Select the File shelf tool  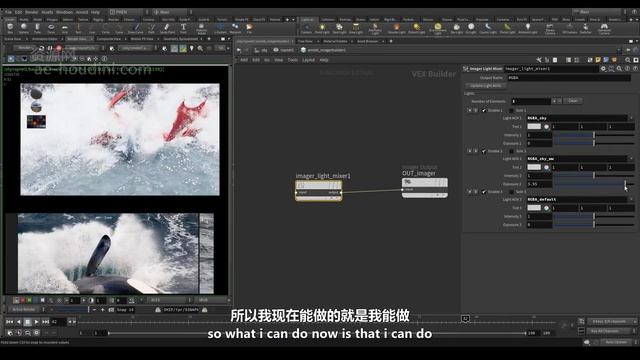(249, 29)
